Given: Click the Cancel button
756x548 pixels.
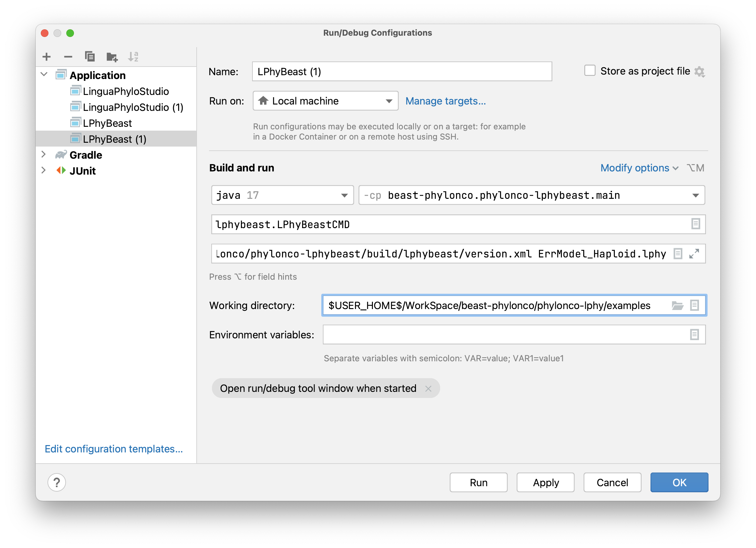Looking at the screenshot, I should click(612, 482).
